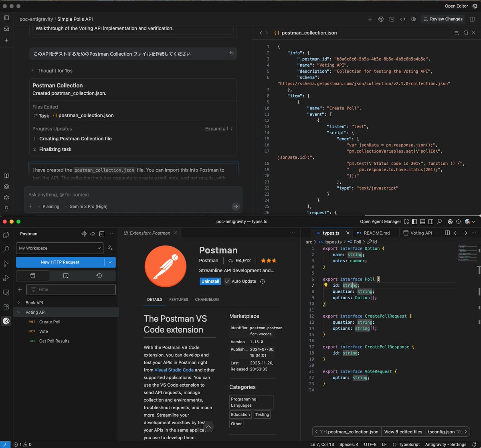Click the Filter collections input field
481x448 pixels.
pos(71,290)
